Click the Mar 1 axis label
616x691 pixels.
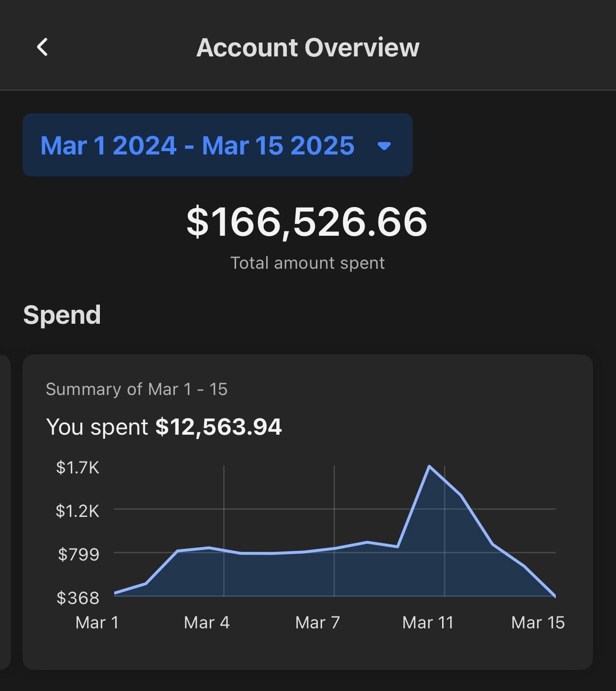[97, 623]
